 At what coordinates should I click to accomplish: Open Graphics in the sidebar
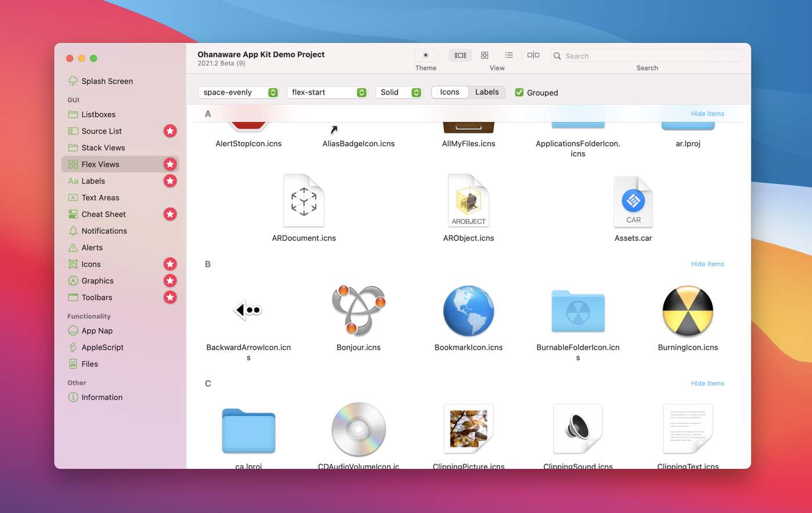tap(120, 281)
